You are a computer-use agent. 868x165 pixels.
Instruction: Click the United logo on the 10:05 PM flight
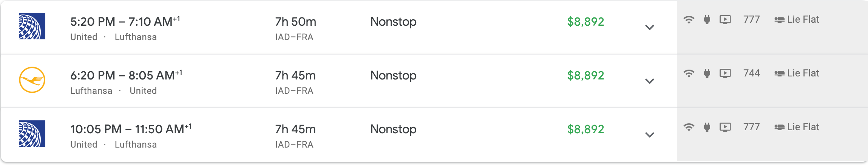pos(32,134)
